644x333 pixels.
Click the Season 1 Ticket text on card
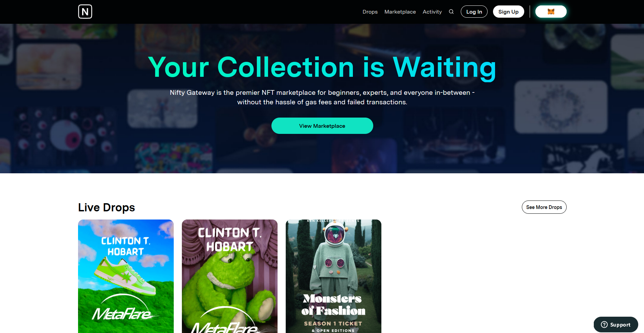tap(333, 323)
